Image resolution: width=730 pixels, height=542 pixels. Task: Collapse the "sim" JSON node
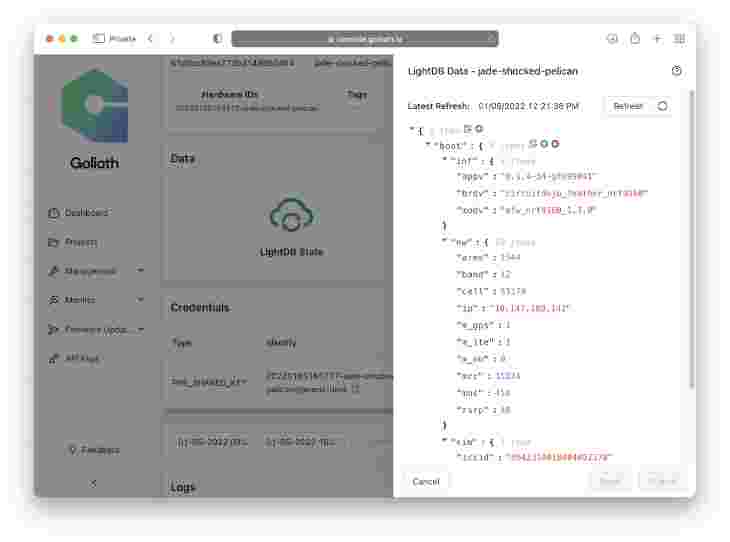[x=445, y=441]
